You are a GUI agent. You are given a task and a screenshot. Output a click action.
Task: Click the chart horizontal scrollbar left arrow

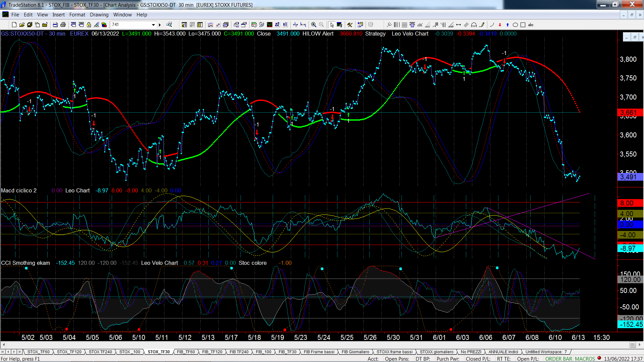pos(4,345)
